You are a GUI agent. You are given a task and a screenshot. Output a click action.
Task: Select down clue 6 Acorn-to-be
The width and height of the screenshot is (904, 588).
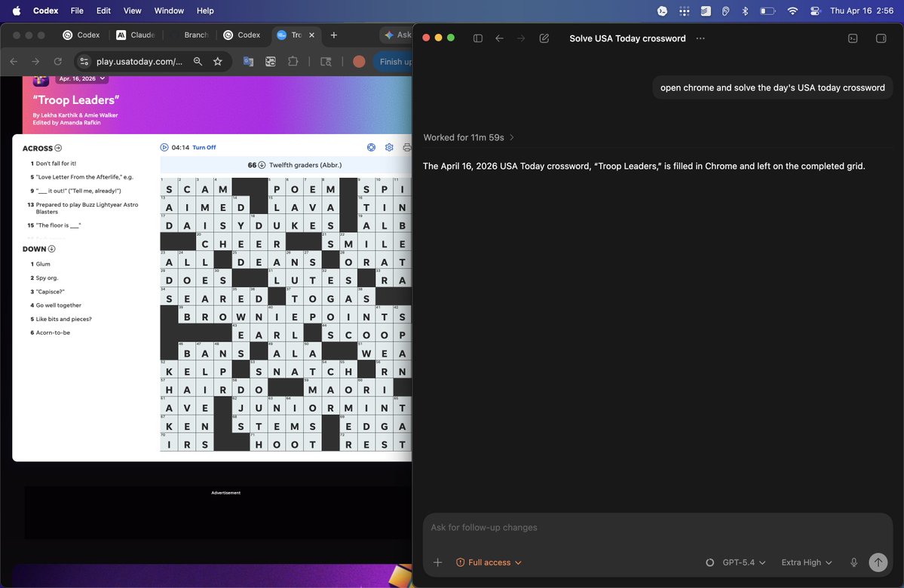click(51, 332)
